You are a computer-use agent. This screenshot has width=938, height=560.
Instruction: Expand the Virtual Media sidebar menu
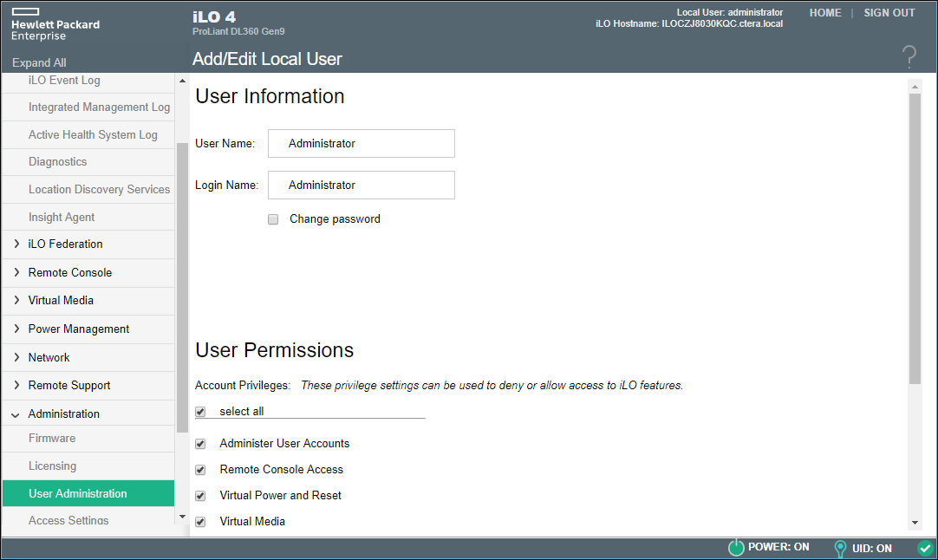tap(88, 300)
